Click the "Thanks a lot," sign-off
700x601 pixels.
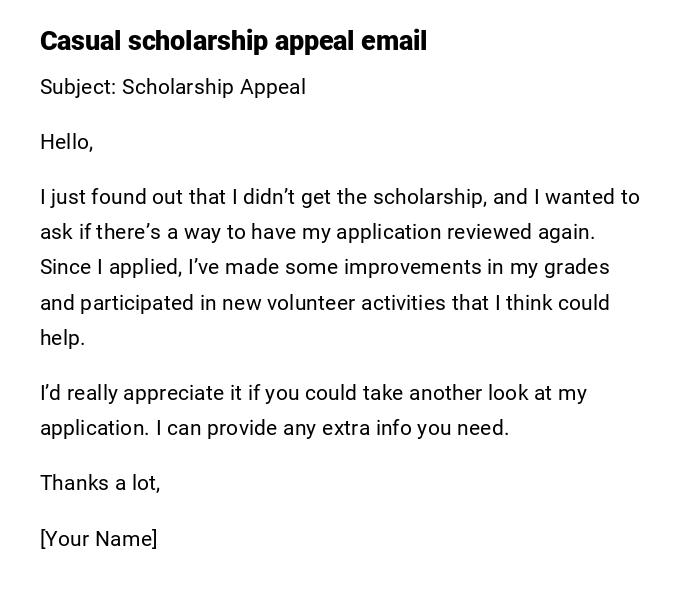point(100,483)
